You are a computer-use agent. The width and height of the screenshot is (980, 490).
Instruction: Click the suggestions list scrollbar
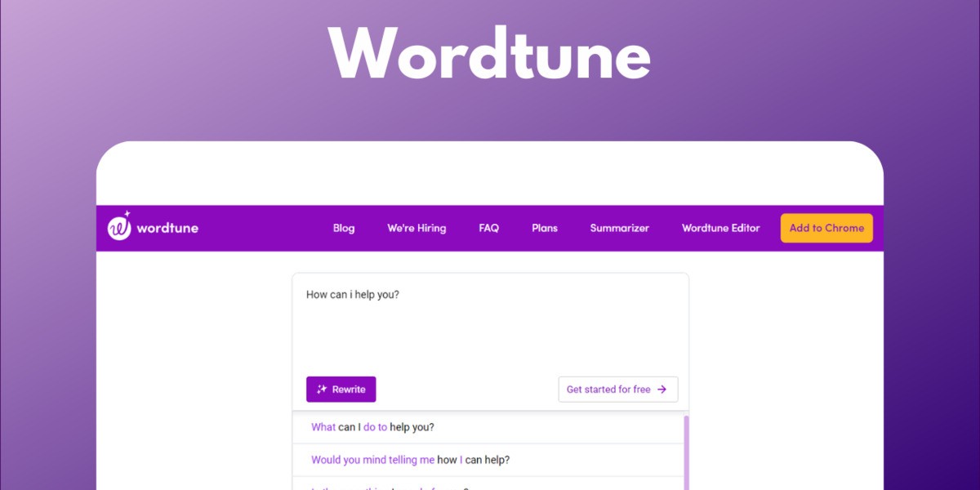click(x=687, y=453)
